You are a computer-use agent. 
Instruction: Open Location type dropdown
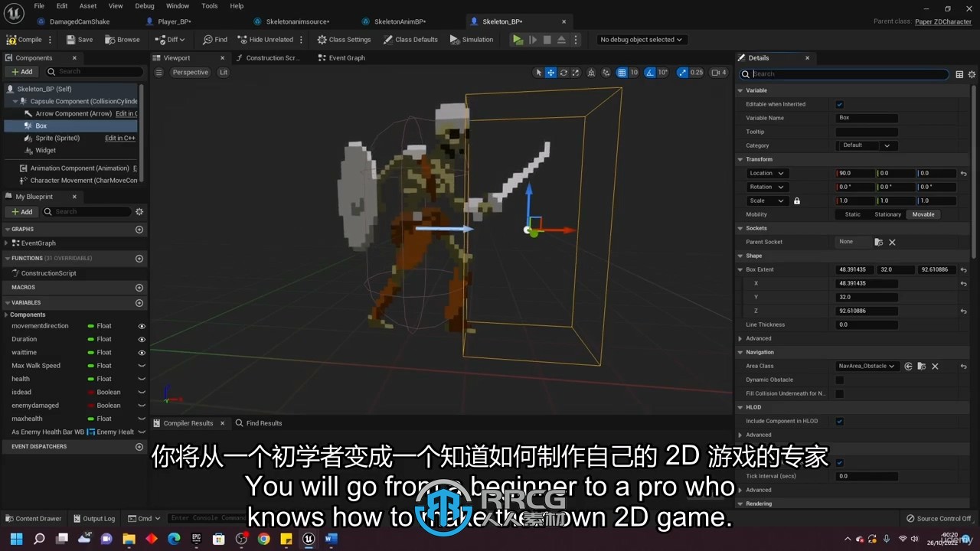click(x=767, y=174)
